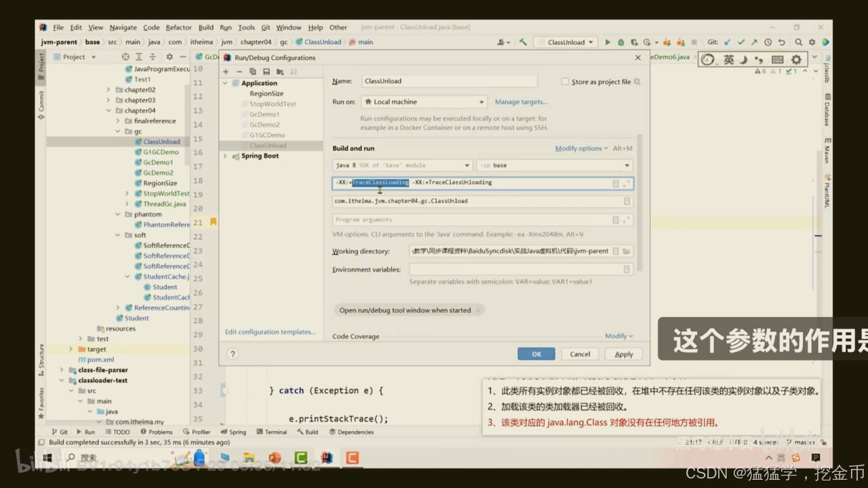Browse for working directory folder icon
The height and width of the screenshot is (488, 868).
tap(627, 251)
